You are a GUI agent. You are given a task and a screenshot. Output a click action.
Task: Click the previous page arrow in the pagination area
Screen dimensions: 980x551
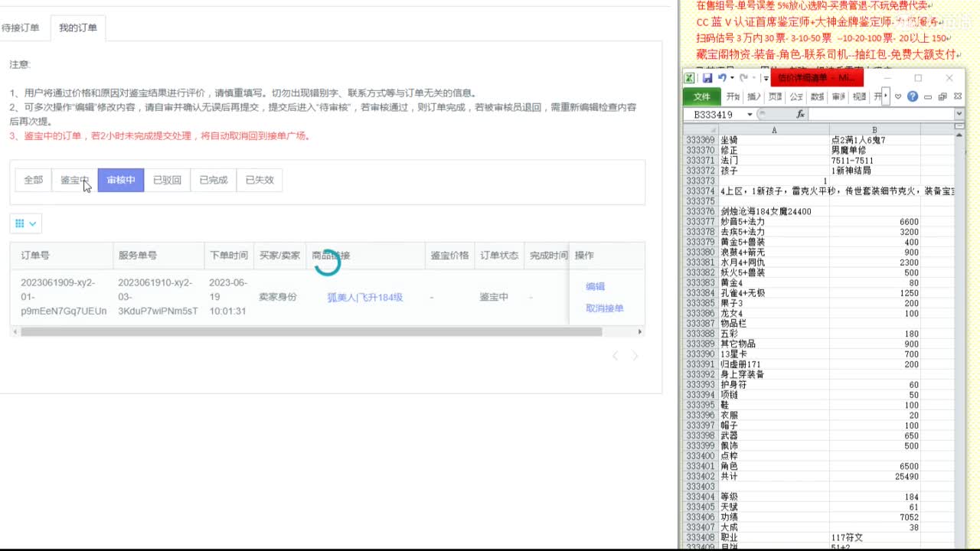(x=616, y=355)
